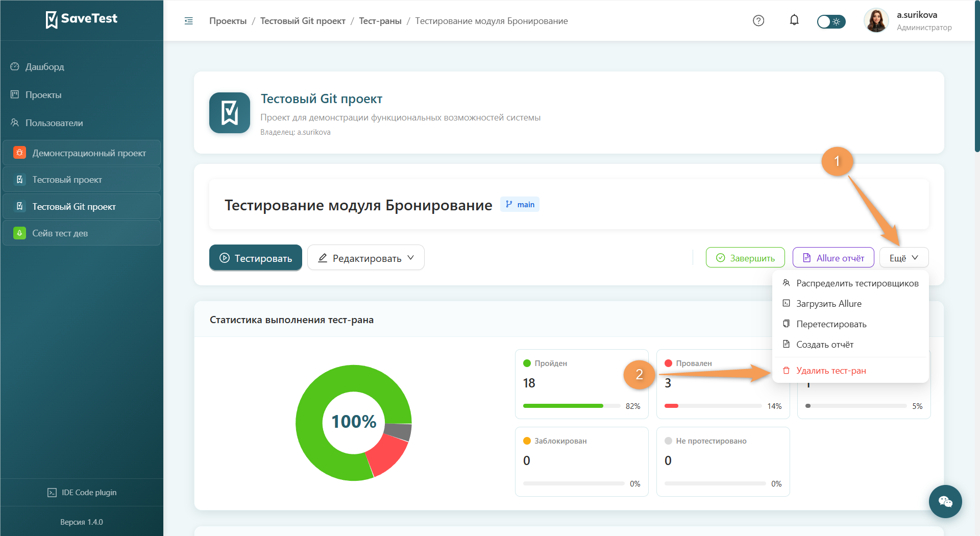Click the Владелец: a.surikova text

click(296, 132)
